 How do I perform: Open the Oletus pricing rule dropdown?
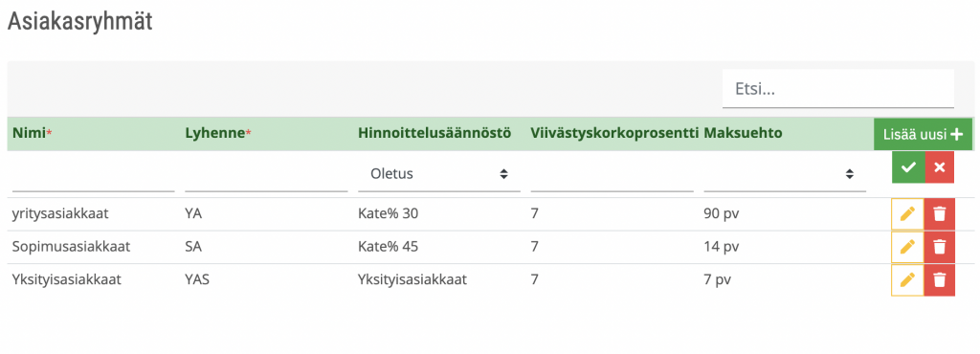tap(438, 174)
